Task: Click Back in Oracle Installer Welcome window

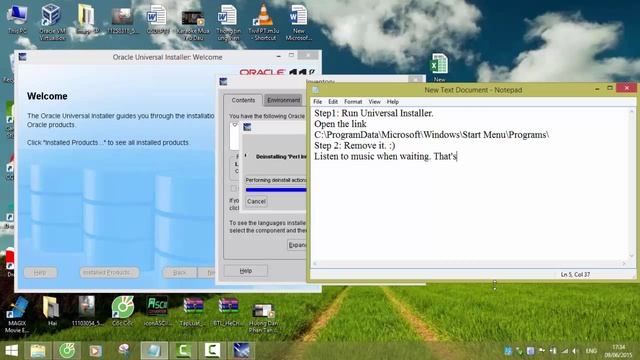Action: [x=180, y=272]
